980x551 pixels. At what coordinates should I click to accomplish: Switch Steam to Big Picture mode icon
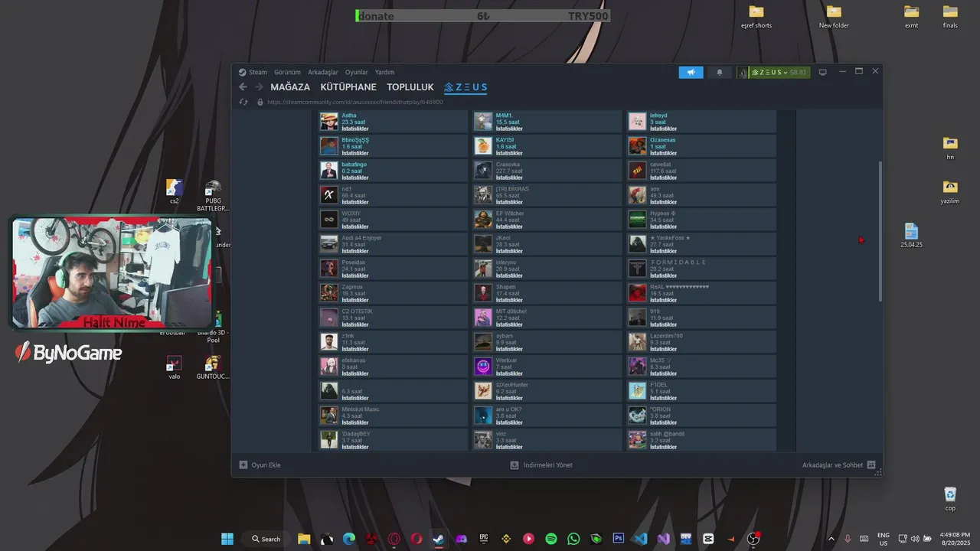point(823,72)
